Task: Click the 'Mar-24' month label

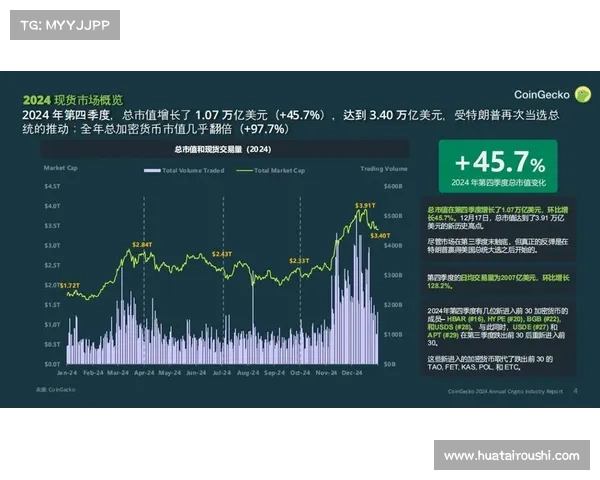Action: [118, 372]
